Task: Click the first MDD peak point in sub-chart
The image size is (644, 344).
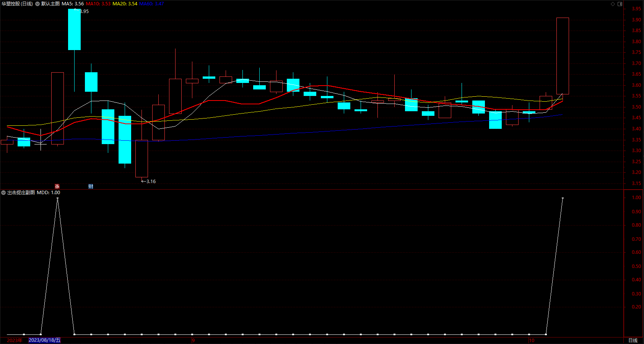Action: [57, 198]
